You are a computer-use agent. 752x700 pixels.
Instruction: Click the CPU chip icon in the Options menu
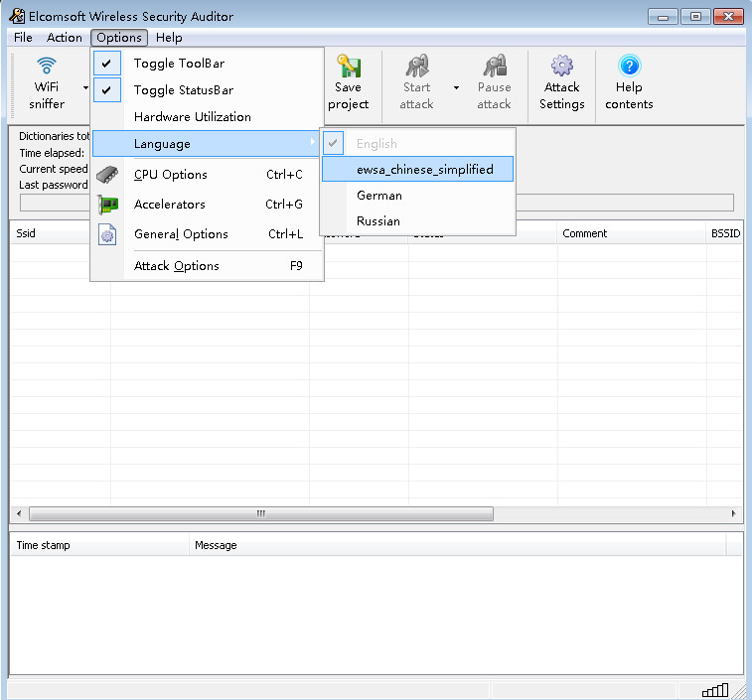pos(107,175)
